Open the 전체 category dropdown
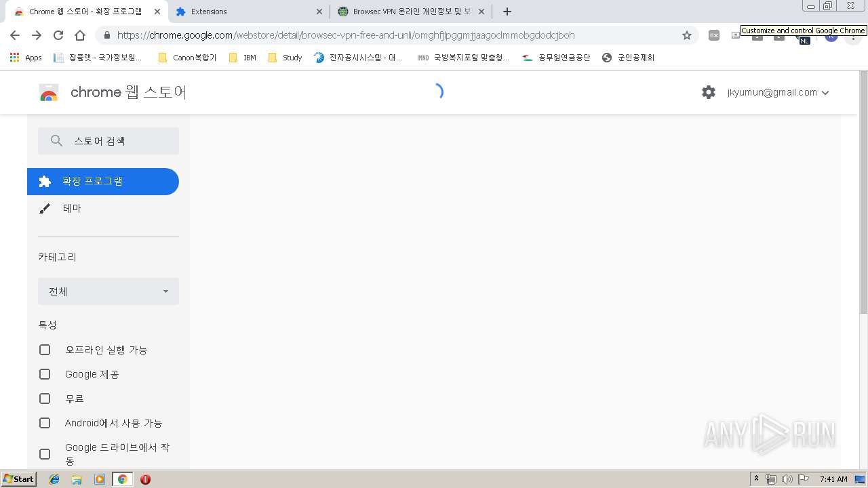Screen dimensions: 868x488 [108, 291]
